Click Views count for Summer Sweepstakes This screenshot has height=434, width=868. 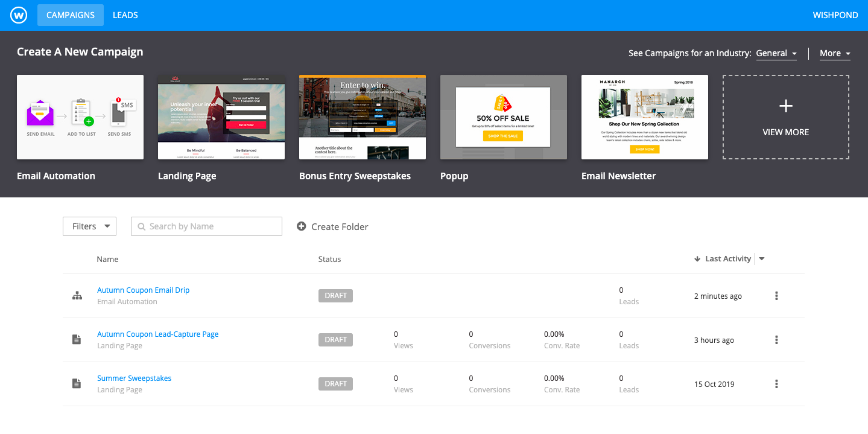point(396,378)
